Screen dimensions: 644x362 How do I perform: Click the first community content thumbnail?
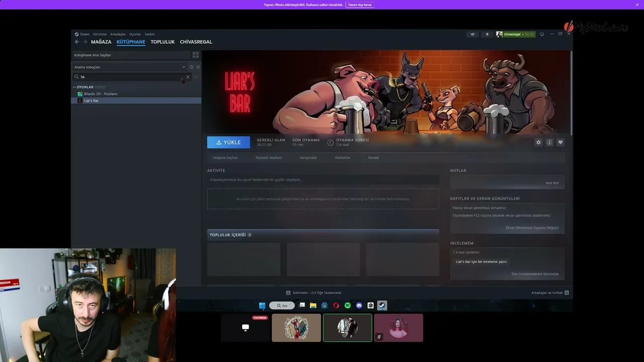244,259
